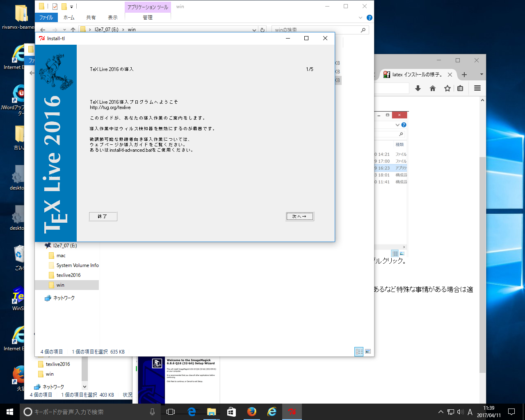Select the highlighted win folder in tree
This screenshot has width=525, height=420.
pos(67,285)
